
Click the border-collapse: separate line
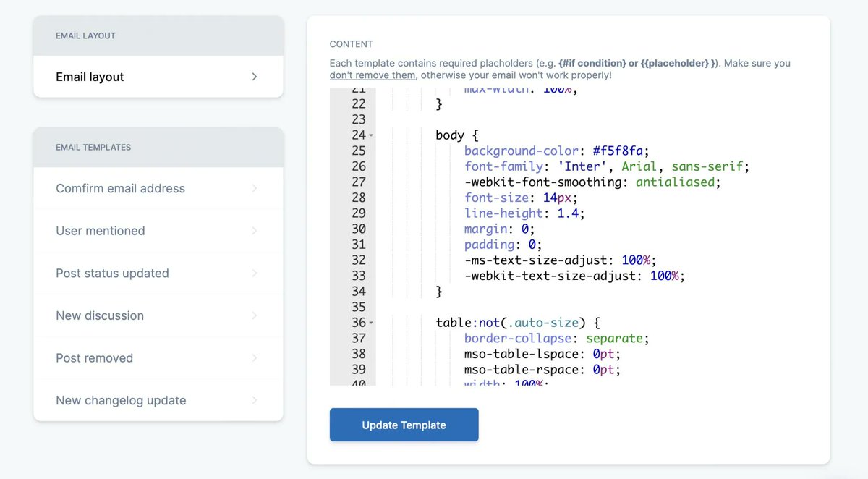point(557,338)
